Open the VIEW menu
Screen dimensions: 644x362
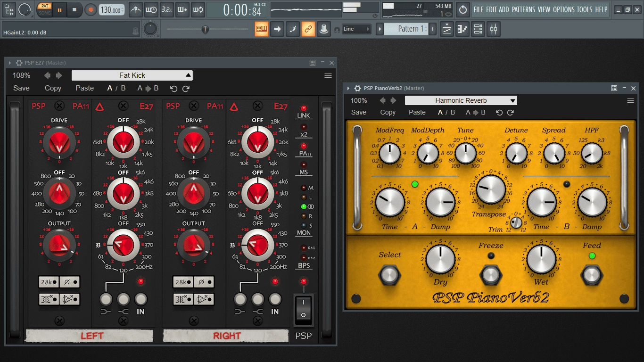[x=544, y=9]
